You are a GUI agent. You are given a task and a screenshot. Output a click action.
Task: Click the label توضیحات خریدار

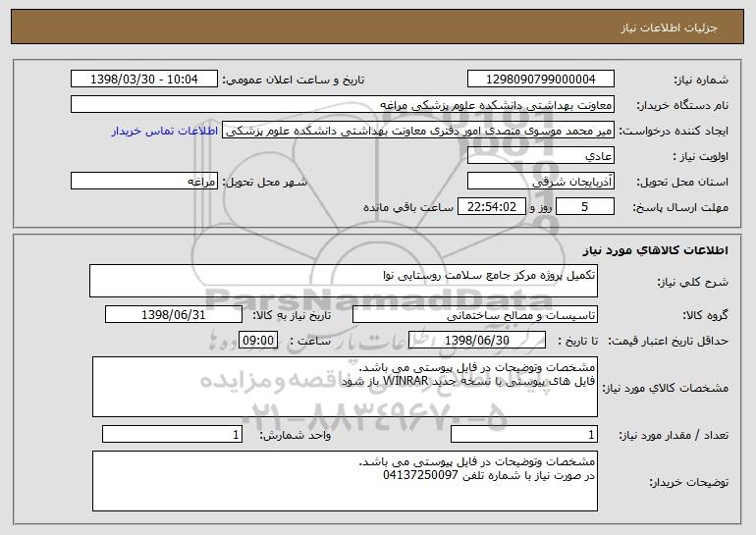[688, 482]
